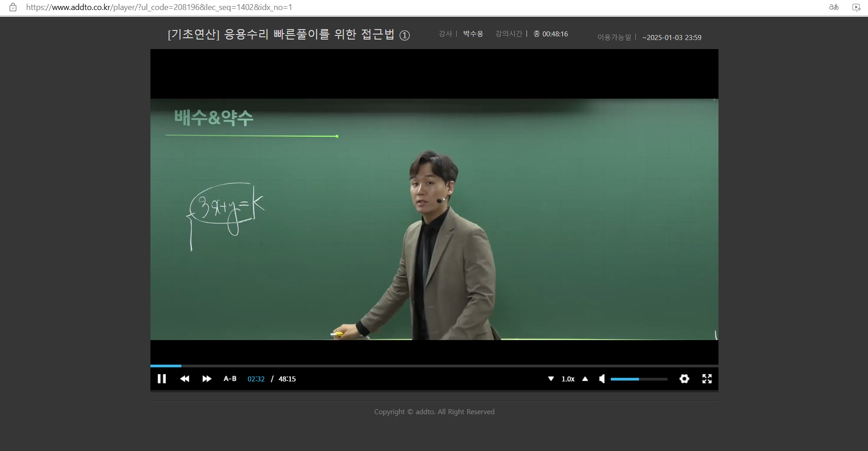Viewport: 868px width, 451px height.
Task: Click the instructor name 박수웅
Action: 473,34
